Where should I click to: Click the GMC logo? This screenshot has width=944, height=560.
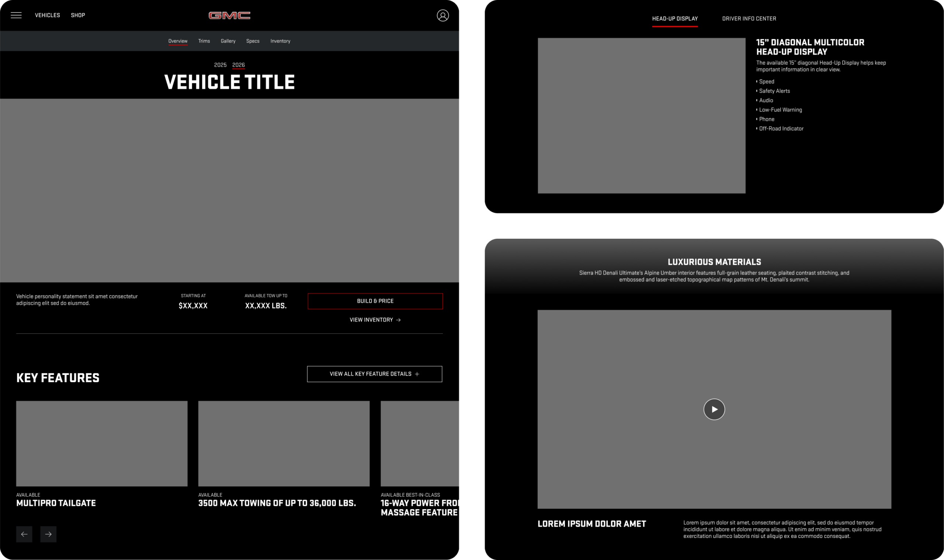(229, 15)
